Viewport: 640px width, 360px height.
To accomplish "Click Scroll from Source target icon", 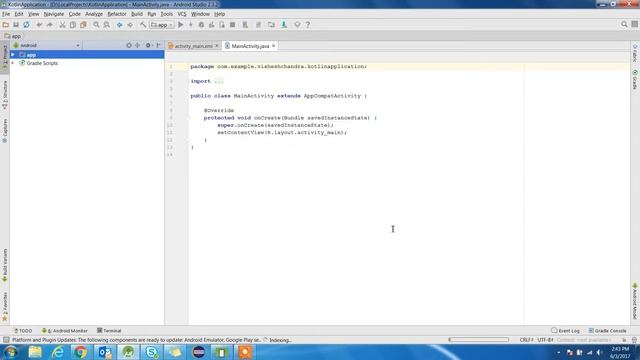I will tap(129, 45).
